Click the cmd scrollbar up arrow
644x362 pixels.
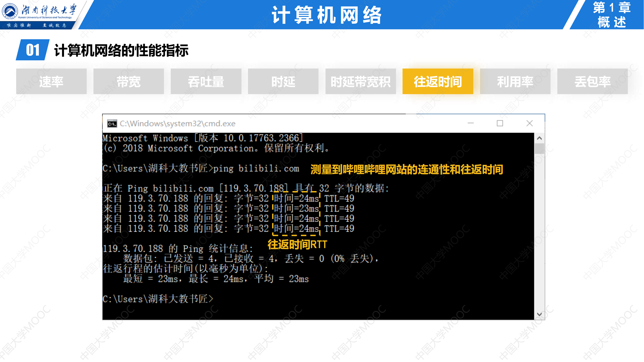pos(539,138)
